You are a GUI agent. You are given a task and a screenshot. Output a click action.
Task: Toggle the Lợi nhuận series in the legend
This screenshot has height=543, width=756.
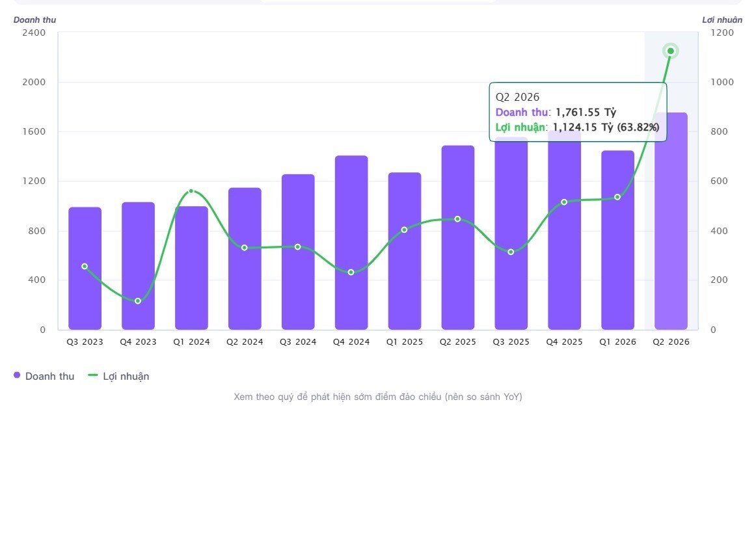point(118,377)
